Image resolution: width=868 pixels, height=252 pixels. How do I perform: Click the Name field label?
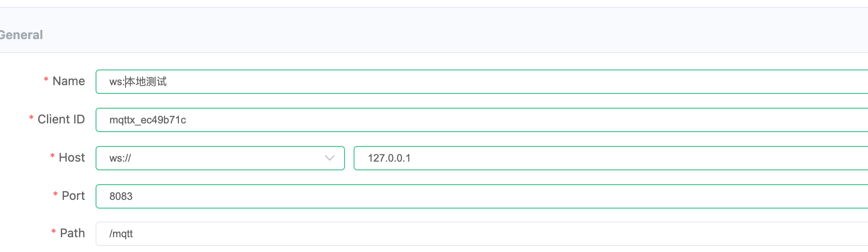click(69, 81)
